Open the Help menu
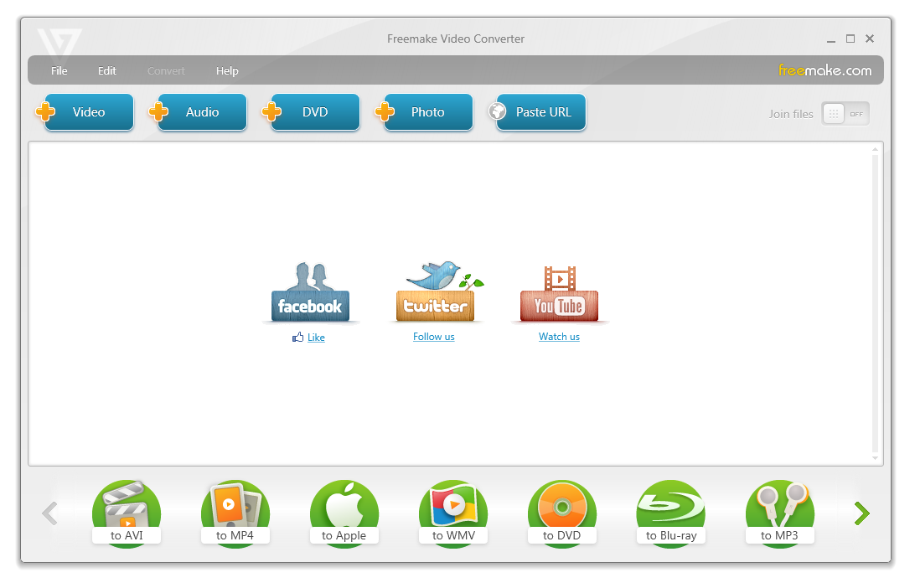This screenshot has width=915, height=588. click(x=227, y=70)
